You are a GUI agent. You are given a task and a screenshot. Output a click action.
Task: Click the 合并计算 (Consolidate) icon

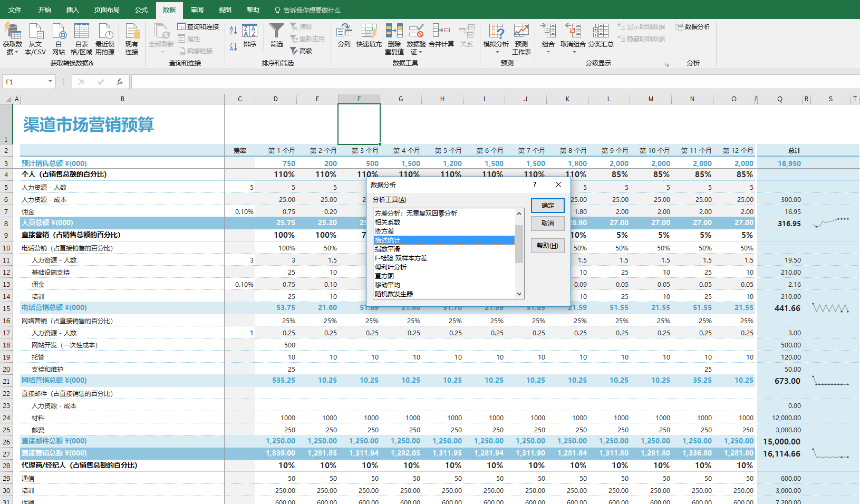441,35
